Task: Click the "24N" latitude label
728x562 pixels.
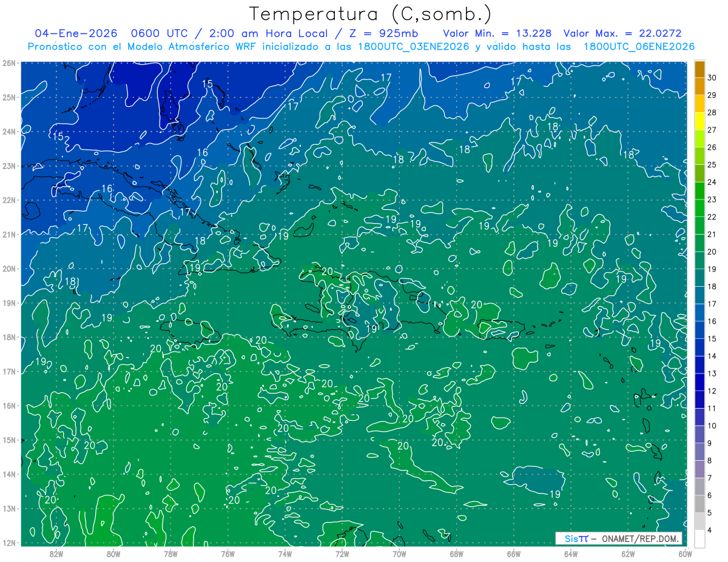Action: pos(8,132)
